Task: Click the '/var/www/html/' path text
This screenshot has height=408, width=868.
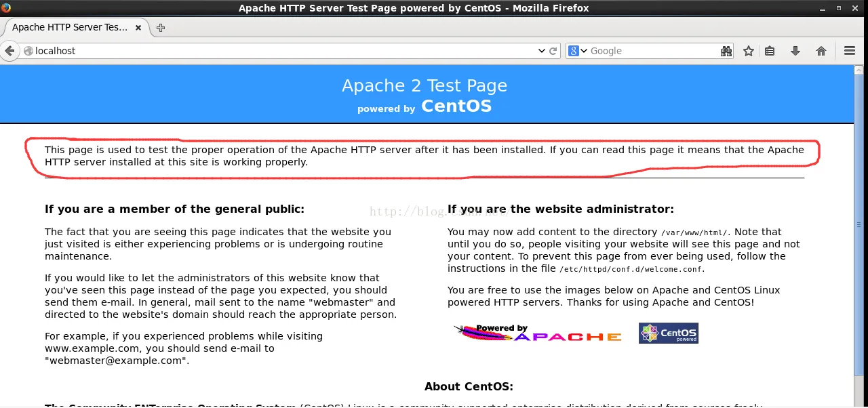Action: coord(694,232)
